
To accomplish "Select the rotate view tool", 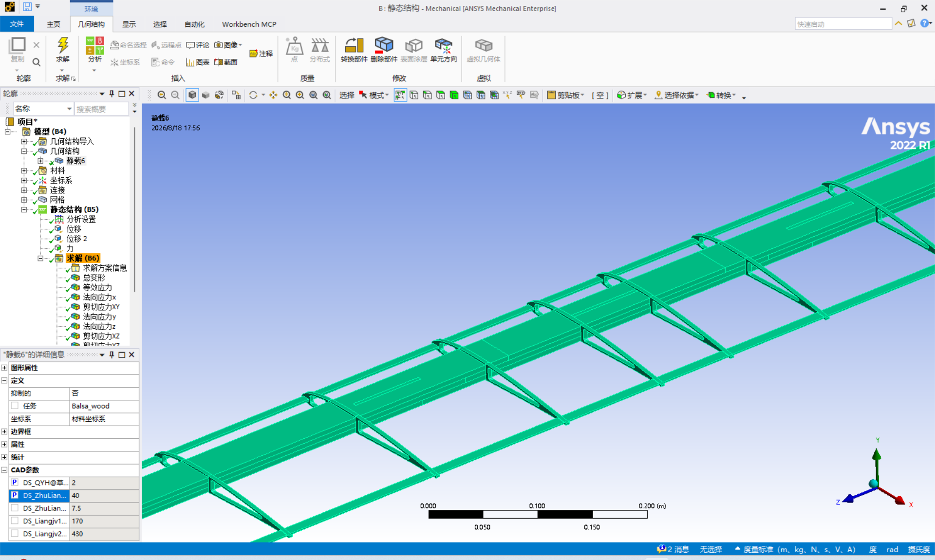I will click(x=253, y=95).
